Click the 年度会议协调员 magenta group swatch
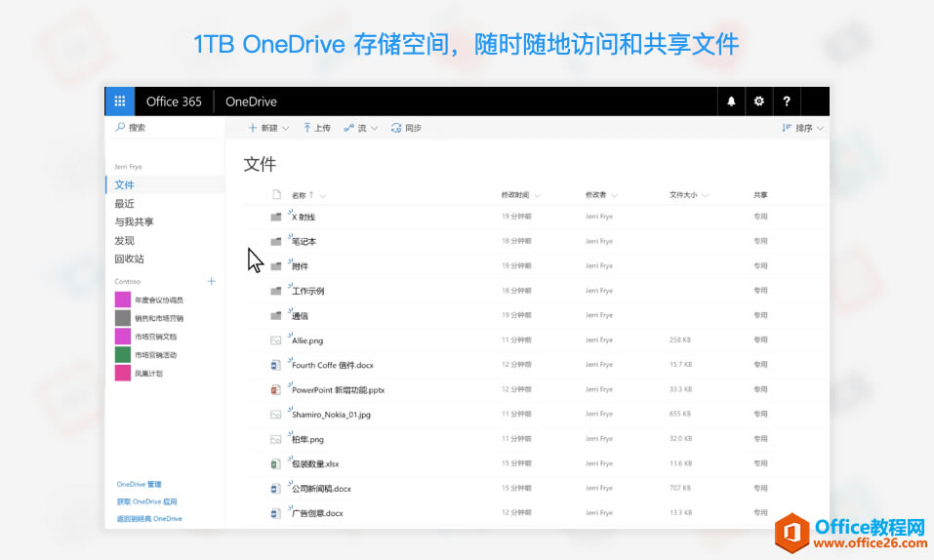The width and height of the screenshot is (934, 560). 123,300
